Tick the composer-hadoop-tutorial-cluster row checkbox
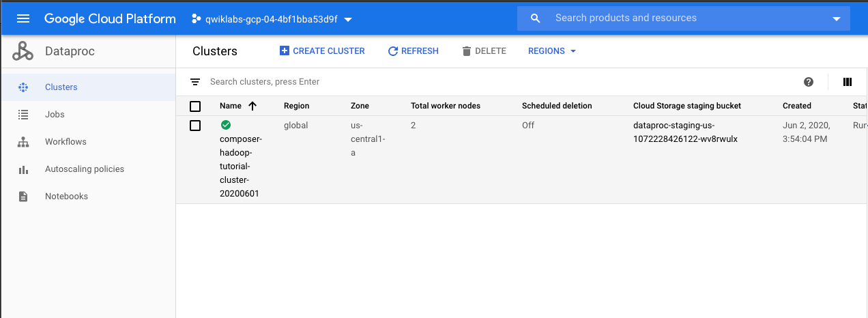This screenshot has width=868, height=318. 195,126
